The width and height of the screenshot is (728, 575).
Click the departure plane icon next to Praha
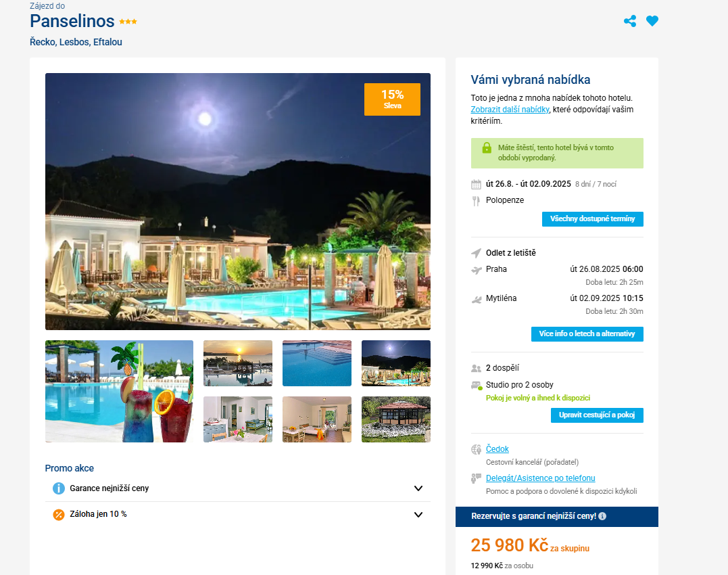[477, 270]
